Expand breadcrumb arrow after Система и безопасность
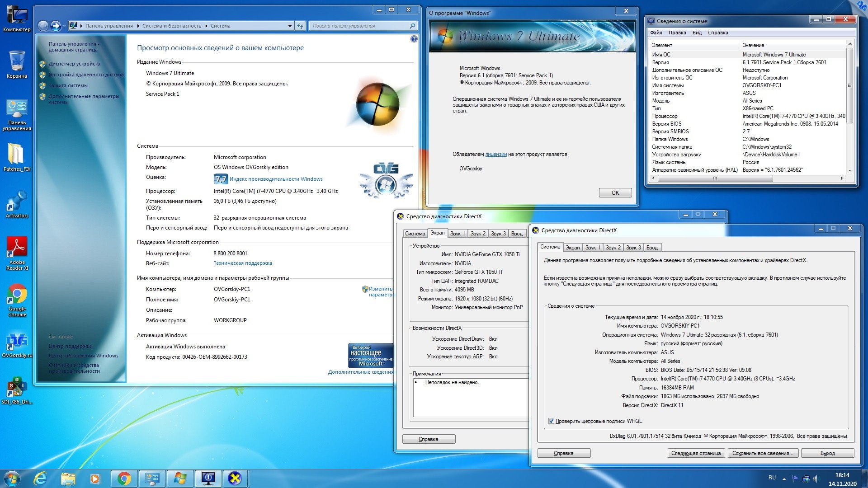Viewport: 868px width, 488px height. tap(206, 26)
